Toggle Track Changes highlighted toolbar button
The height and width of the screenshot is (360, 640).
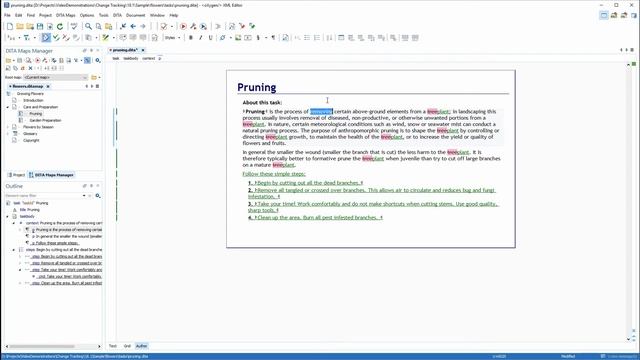(46, 38)
